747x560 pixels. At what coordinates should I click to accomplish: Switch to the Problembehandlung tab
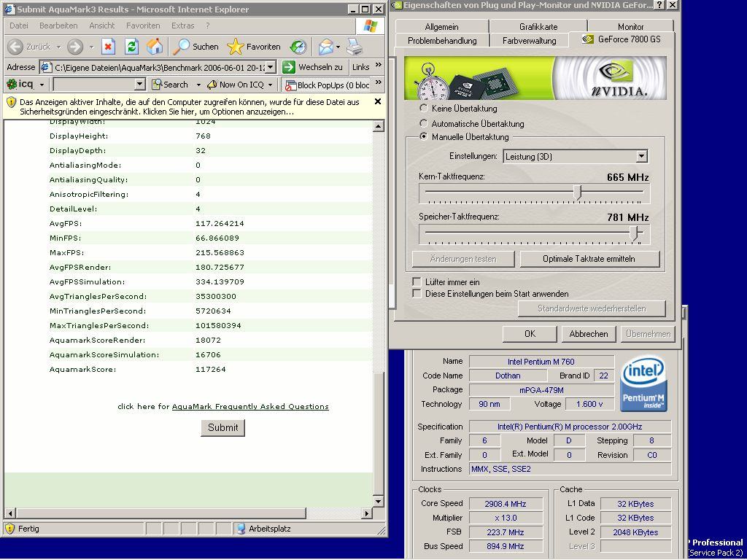[442, 41]
